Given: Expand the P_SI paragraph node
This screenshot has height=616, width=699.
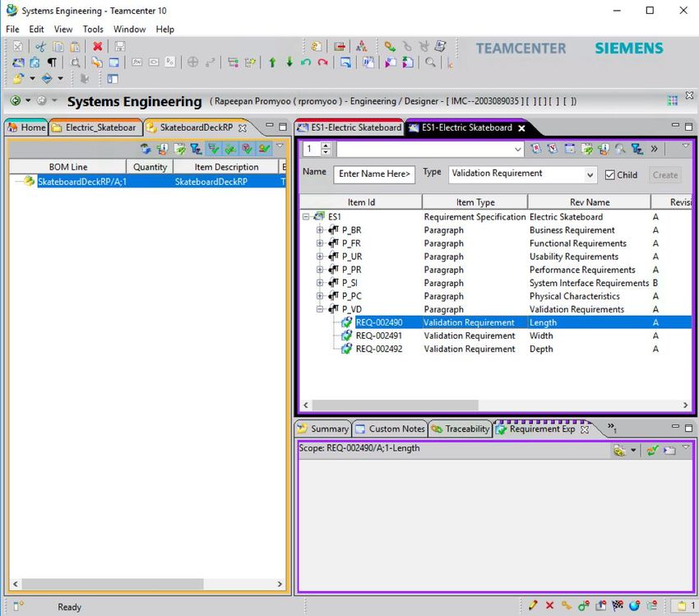Looking at the screenshot, I should tap(320, 283).
